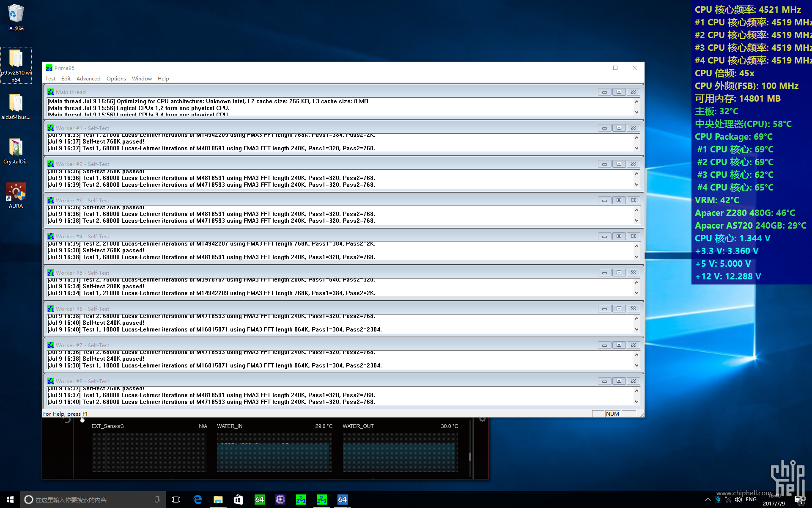Image resolution: width=812 pixels, height=508 pixels.
Task: Click the WATER_OUT temperature graph
Action: pyautogui.click(x=400, y=452)
